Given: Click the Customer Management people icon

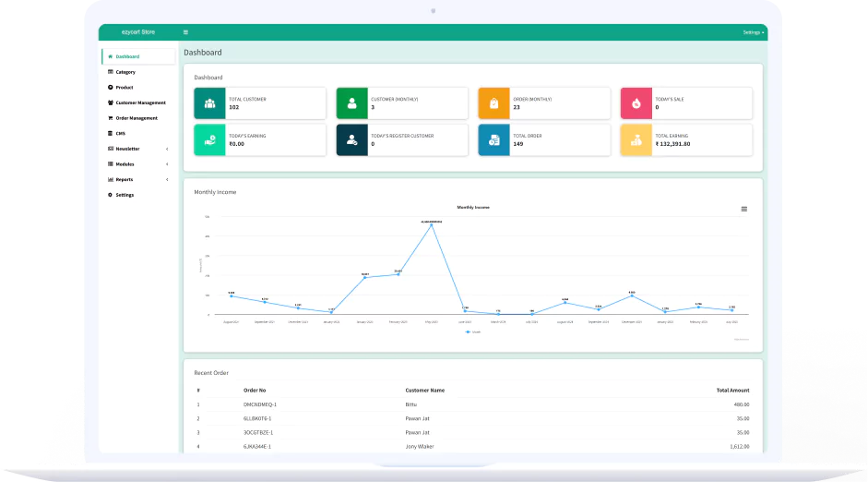Looking at the screenshot, I should pyautogui.click(x=110, y=102).
